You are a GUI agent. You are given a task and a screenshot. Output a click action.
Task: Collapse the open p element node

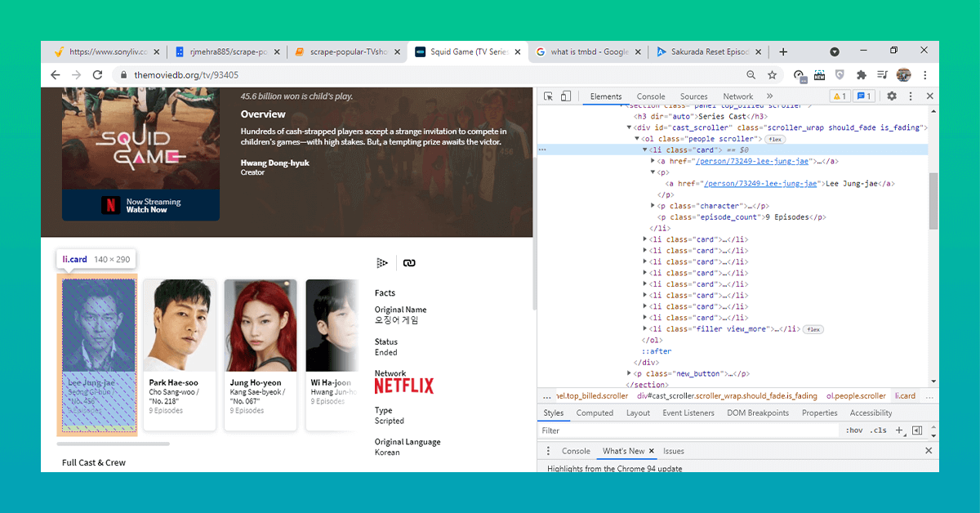(653, 172)
